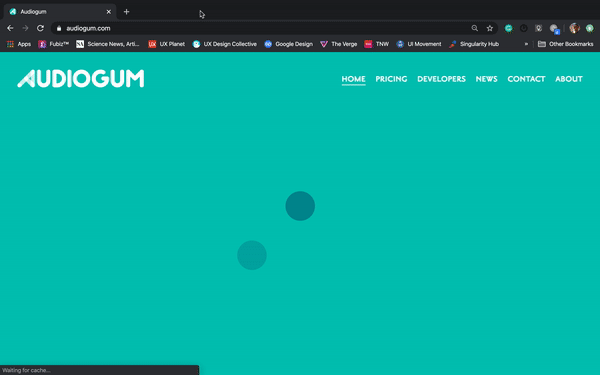
Task: Open the PRICING page
Action: pyautogui.click(x=391, y=79)
